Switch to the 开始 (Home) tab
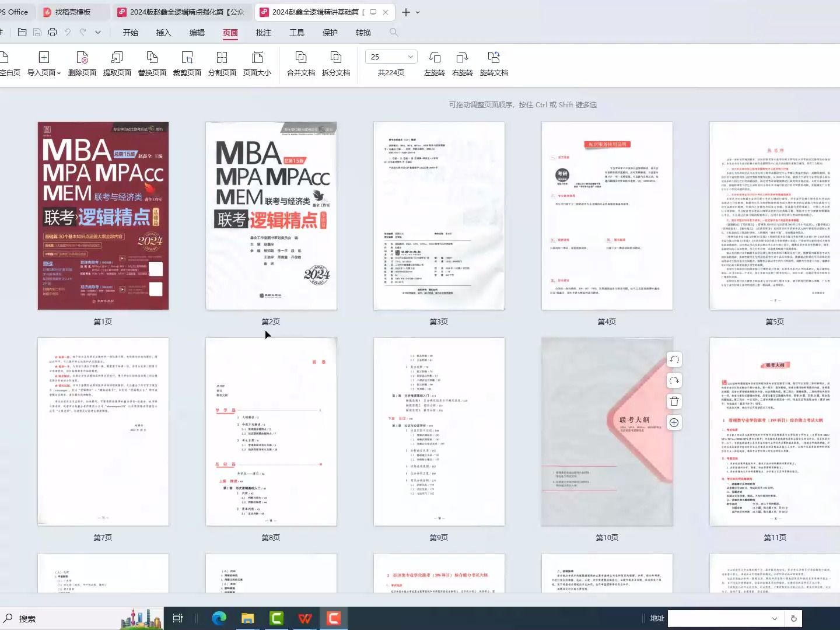 131,33
